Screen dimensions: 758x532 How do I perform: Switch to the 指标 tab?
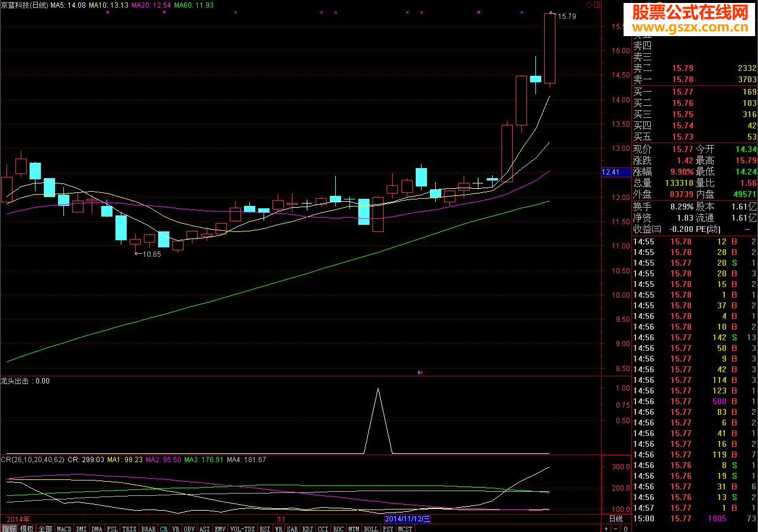click(9, 528)
